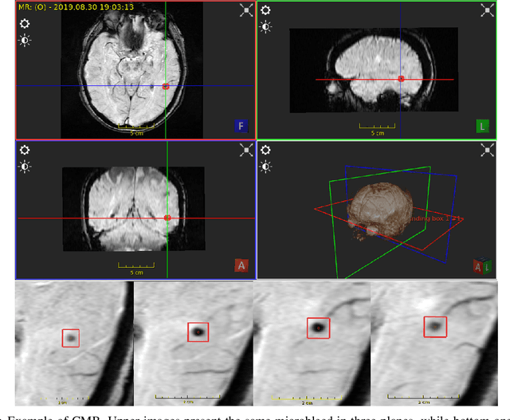Expand the coronal view to fullscreen
The height and width of the screenshot is (420, 510).
coord(246,151)
